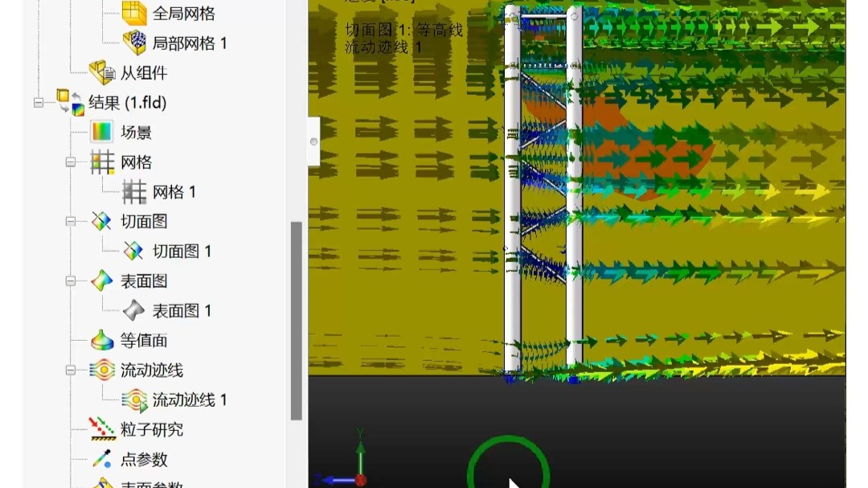The height and width of the screenshot is (488, 868).
Task: Click the 流动迹线 1 legend text in viewport
Action: pyautogui.click(x=383, y=47)
